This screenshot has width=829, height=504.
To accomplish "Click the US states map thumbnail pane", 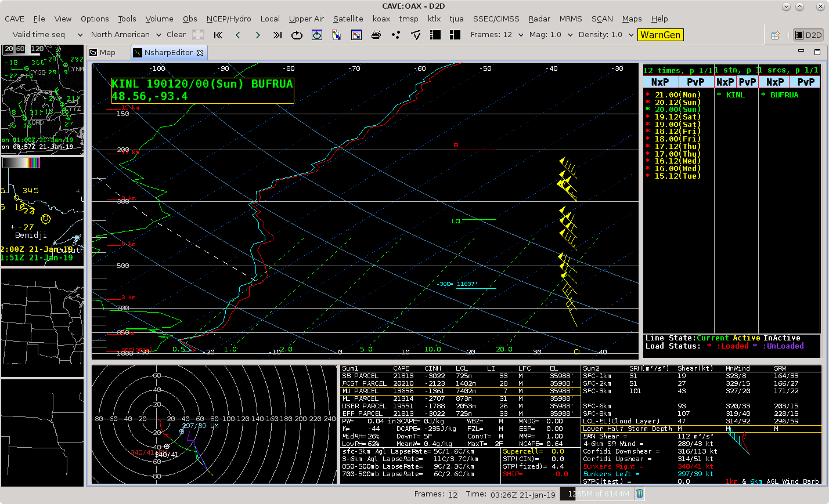I will pyautogui.click(x=42, y=322).
